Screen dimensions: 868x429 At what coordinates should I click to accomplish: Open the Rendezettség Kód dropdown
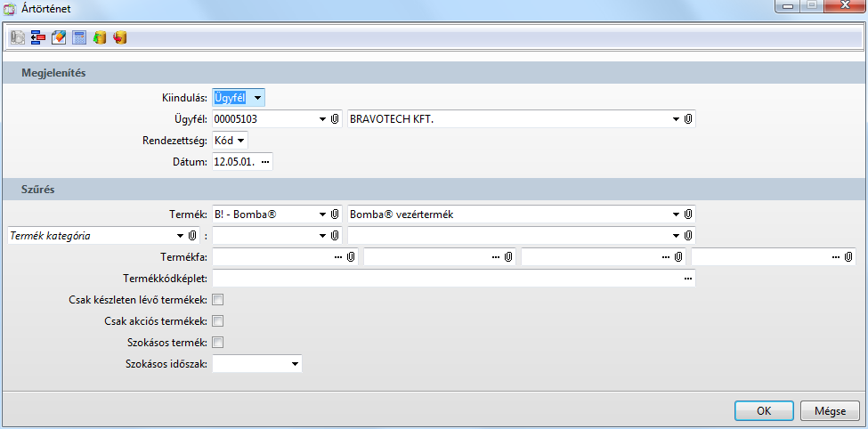point(240,141)
